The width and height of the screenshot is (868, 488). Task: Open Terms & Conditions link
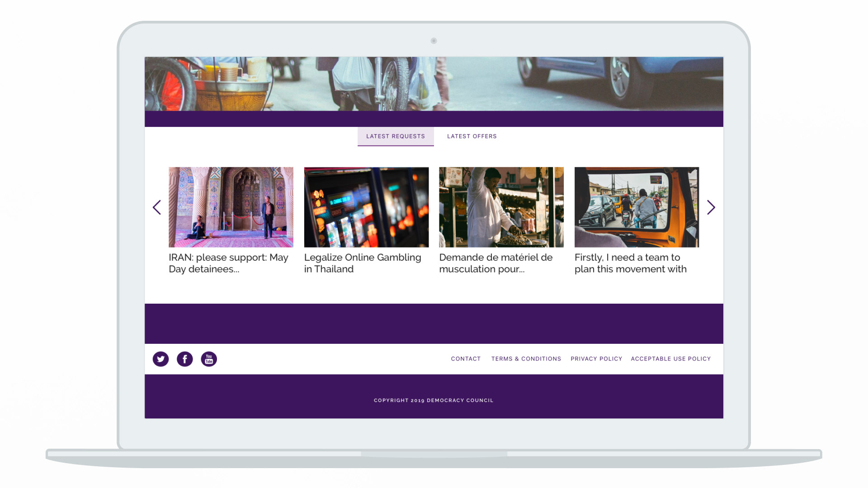pos(526,359)
